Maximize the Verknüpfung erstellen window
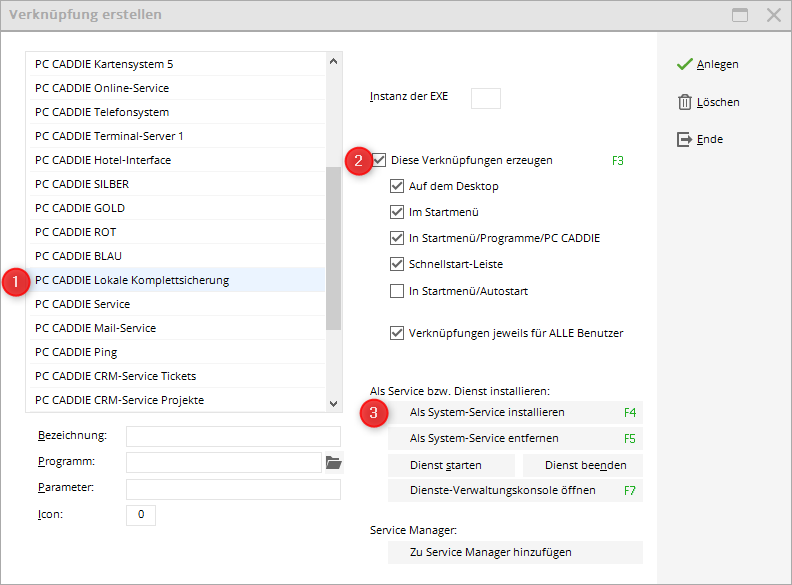 pos(740,15)
